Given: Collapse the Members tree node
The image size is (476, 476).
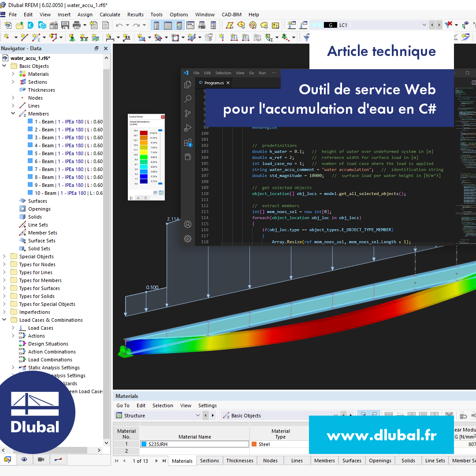Looking at the screenshot, I should [13, 114].
